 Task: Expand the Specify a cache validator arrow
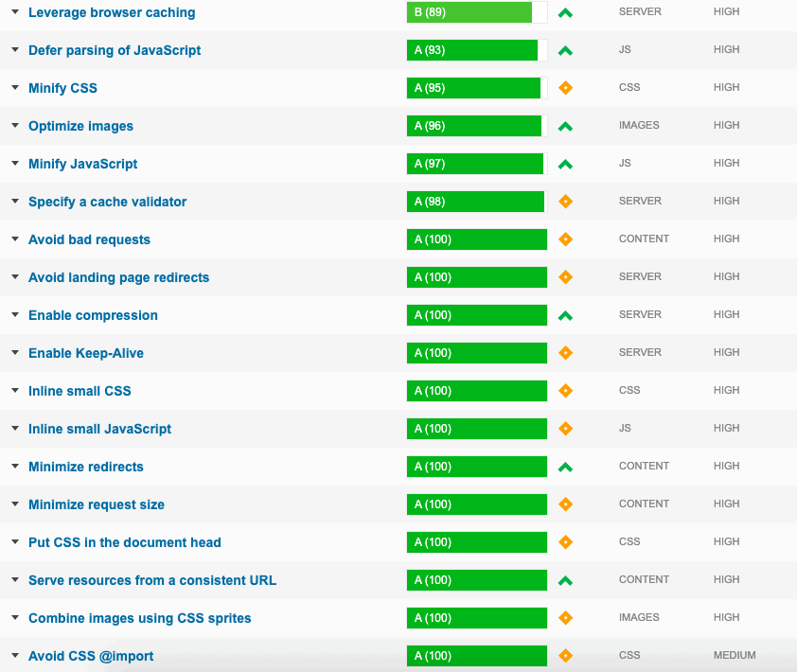click(15, 202)
